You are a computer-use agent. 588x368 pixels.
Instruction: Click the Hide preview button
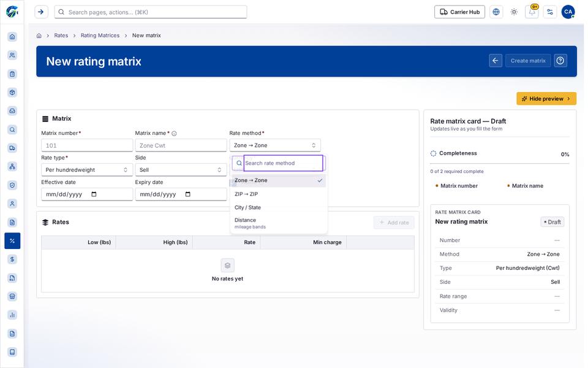click(x=546, y=99)
